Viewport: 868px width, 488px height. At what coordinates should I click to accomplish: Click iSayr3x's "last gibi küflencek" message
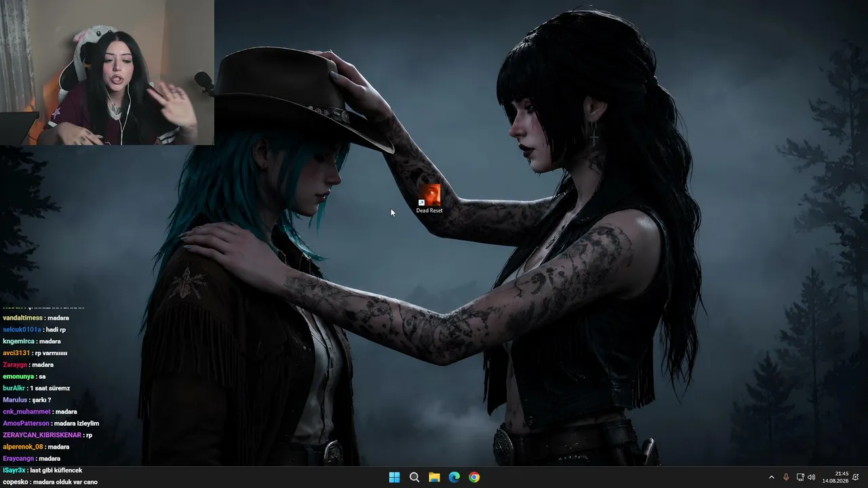coord(43,470)
